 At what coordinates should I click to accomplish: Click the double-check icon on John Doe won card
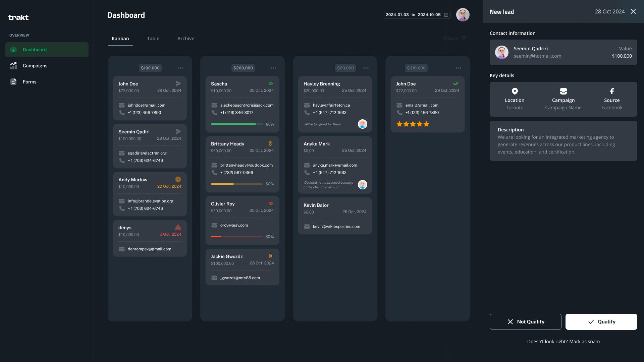(455, 83)
